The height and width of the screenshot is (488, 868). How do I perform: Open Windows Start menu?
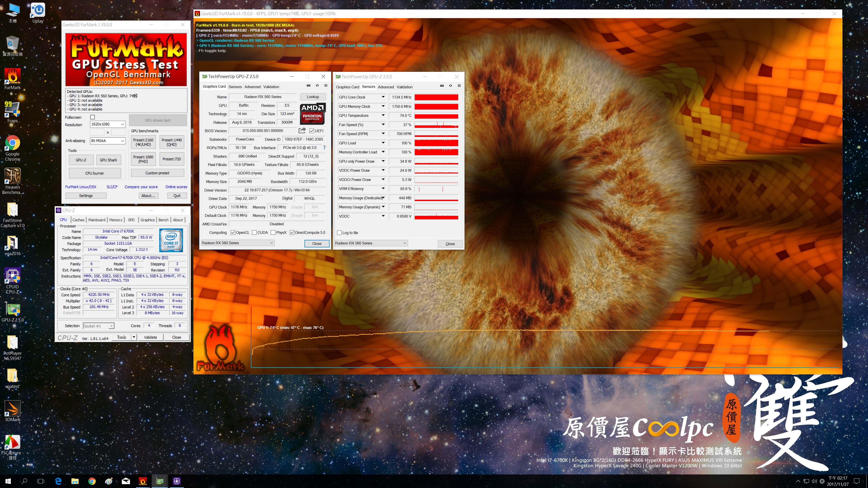click(8, 481)
